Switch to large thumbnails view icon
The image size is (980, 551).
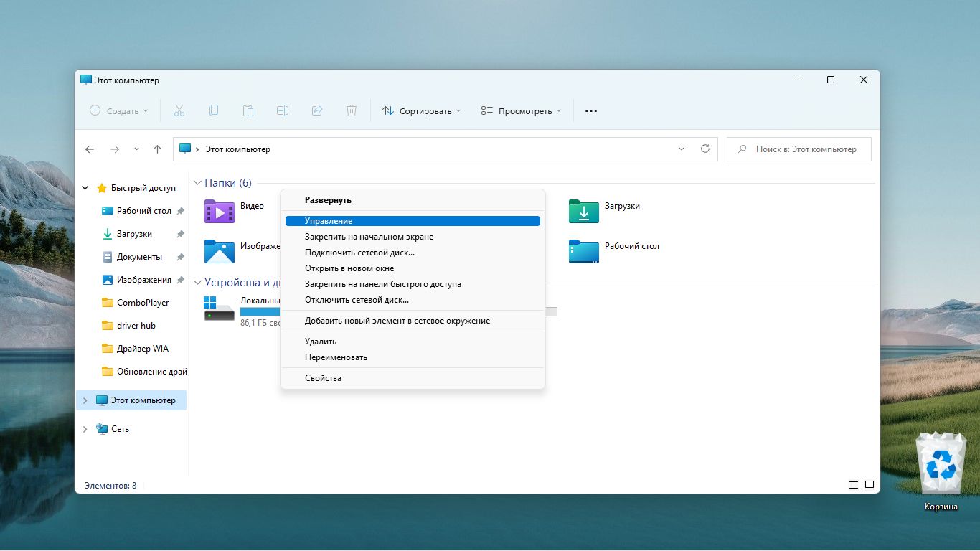[870, 485]
